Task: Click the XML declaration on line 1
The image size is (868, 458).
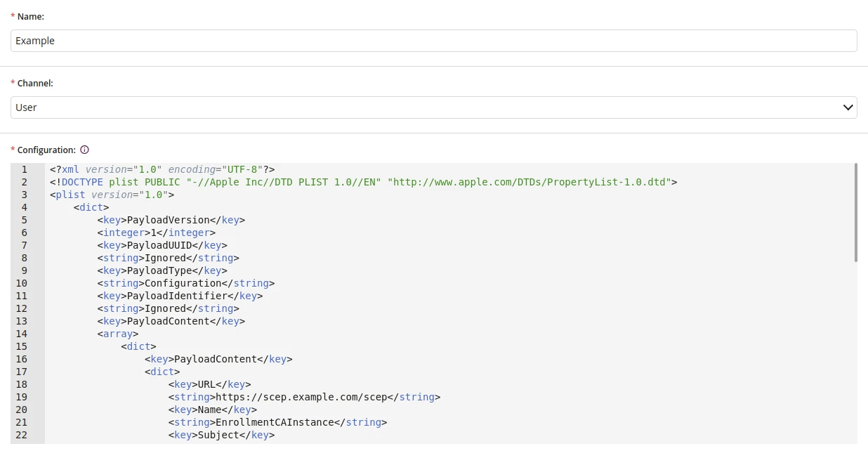Action: (x=162, y=169)
